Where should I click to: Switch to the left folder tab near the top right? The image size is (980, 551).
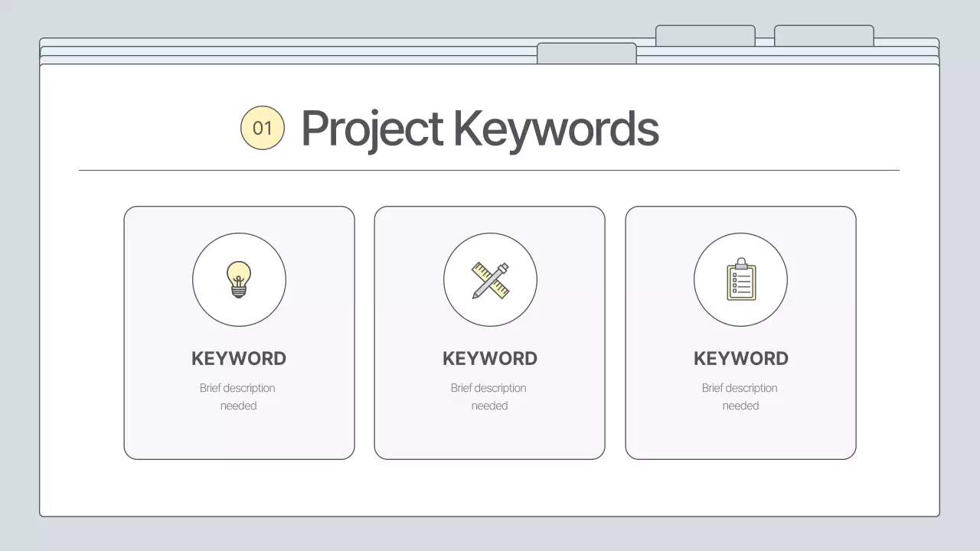[705, 34]
